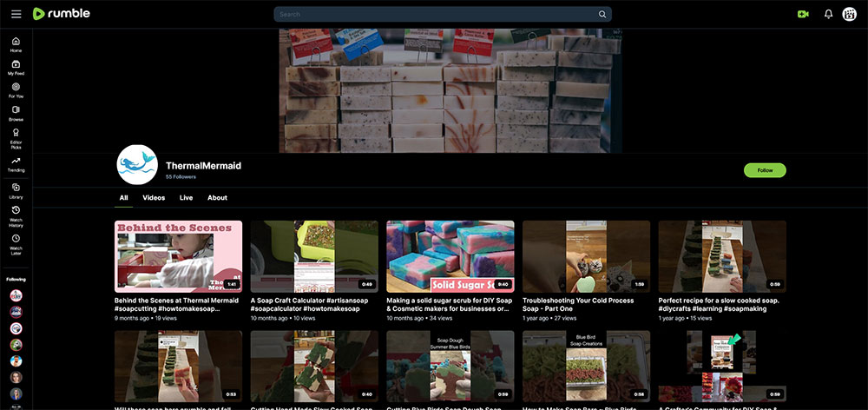Click Troubleshooting Your Cold Process Soap title
The height and width of the screenshot is (410, 868).
click(578, 304)
